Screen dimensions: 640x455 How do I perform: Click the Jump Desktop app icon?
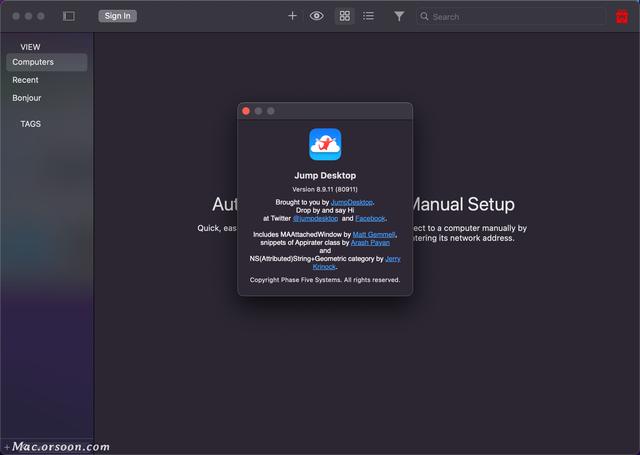pos(325,145)
